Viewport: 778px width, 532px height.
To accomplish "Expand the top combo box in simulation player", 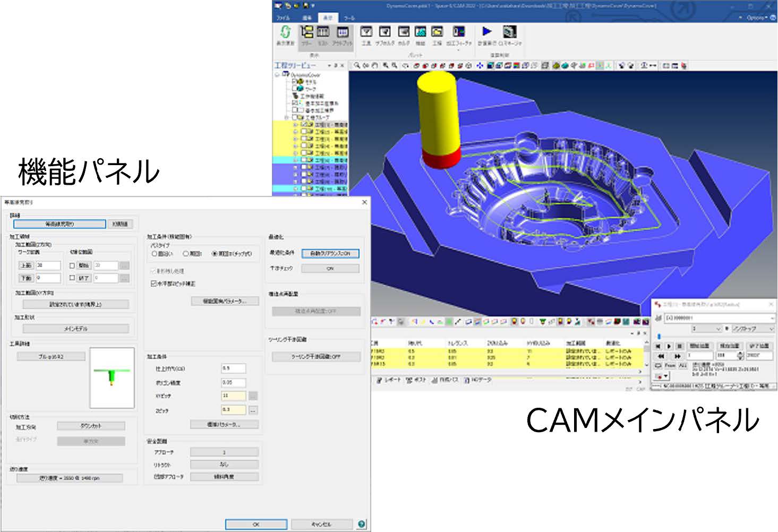I will click(x=771, y=318).
